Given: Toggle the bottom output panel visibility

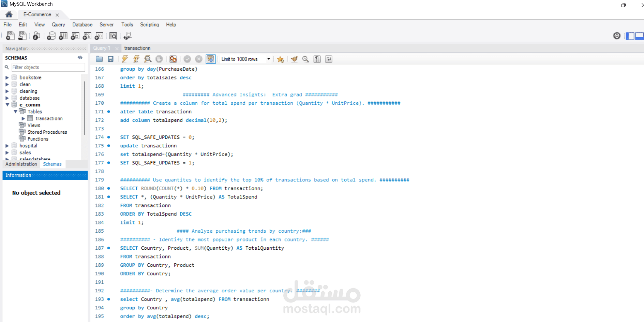Looking at the screenshot, I should 640,36.
